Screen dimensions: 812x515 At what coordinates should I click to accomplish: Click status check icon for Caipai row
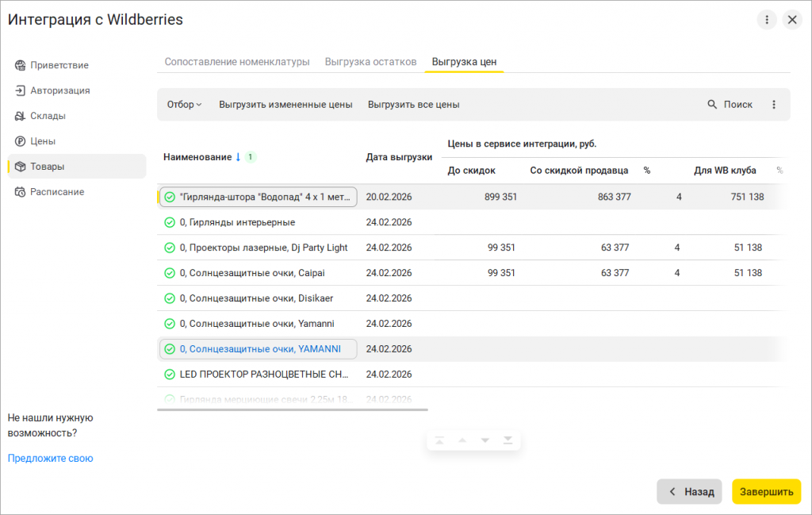170,273
